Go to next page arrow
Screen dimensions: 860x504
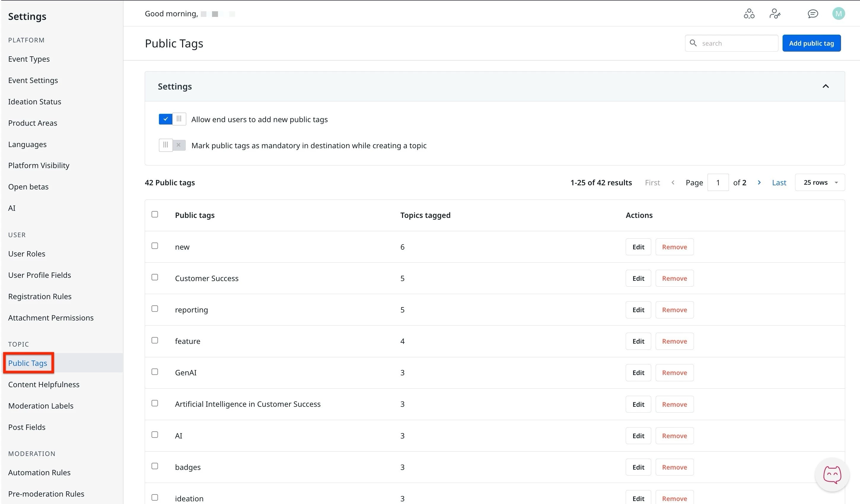point(759,183)
